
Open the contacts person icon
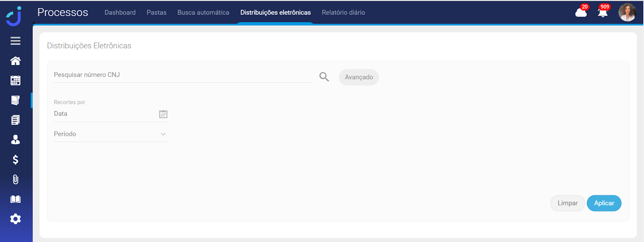tap(15, 139)
